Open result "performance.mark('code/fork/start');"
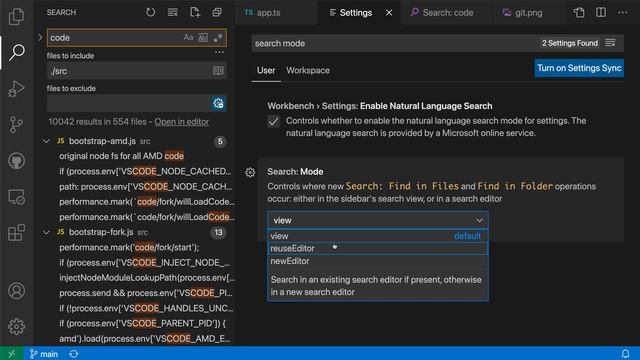Screen dimensions: 640x360 click(129, 247)
